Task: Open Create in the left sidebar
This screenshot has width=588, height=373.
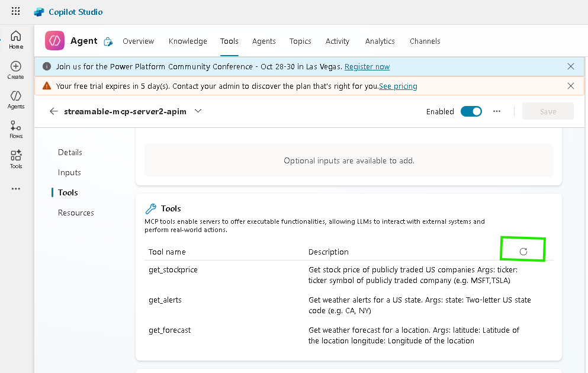Action: click(16, 70)
